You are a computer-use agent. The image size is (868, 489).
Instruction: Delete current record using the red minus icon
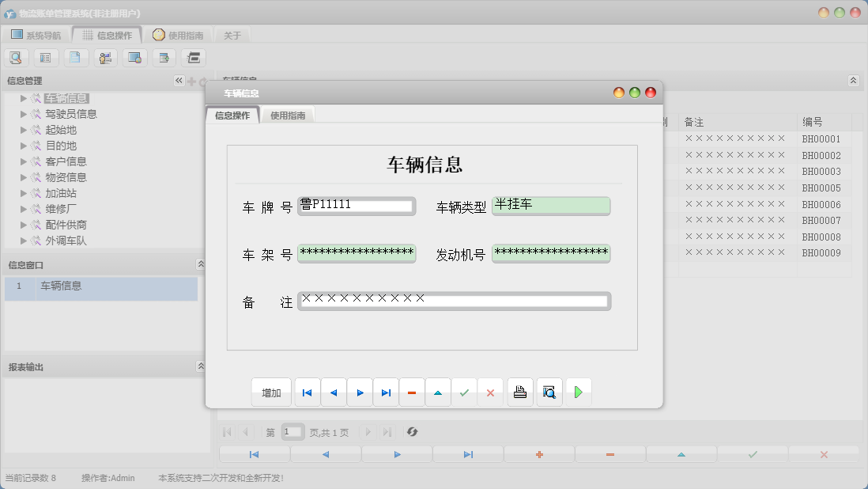412,392
